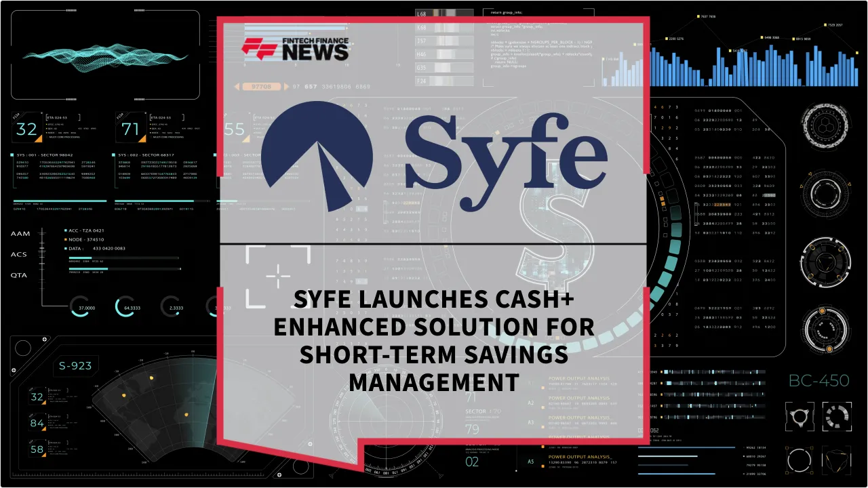868x488 pixels.
Task: Click the crosshair reticle icon
Action: point(278,277)
